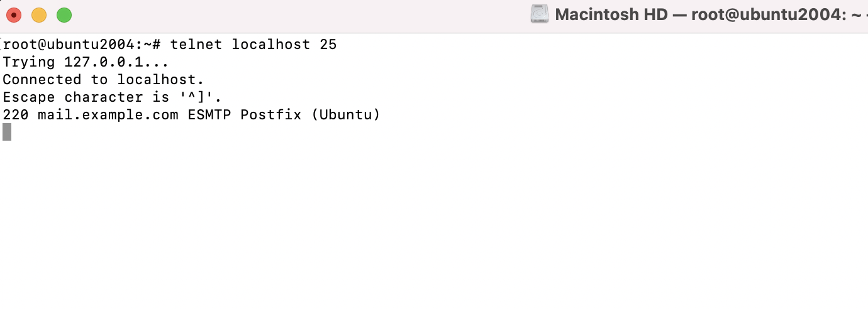
Task: Select localhost in the telnet command line
Action: pyautogui.click(x=271, y=45)
